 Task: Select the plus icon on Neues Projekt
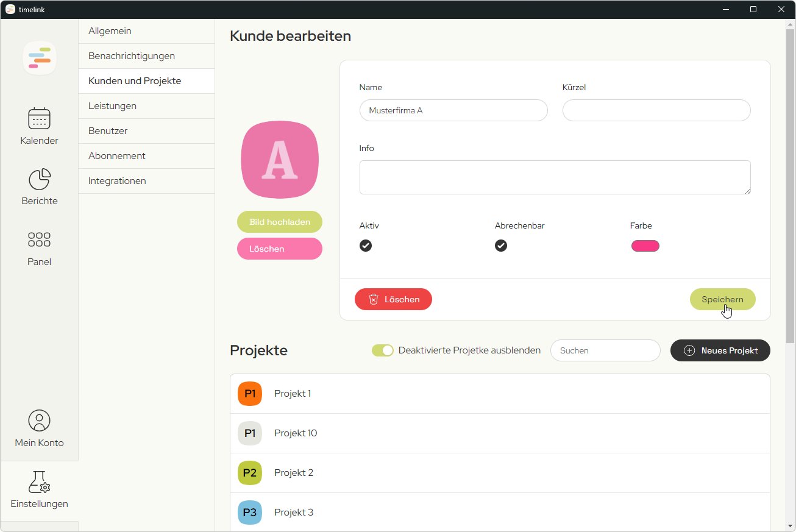[x=689, y=350]
